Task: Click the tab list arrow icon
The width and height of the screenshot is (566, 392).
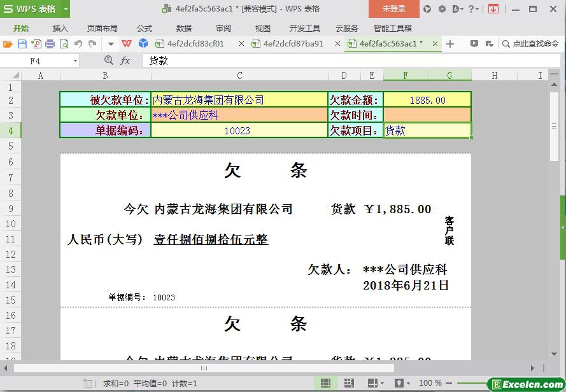Action: [490, 44]
